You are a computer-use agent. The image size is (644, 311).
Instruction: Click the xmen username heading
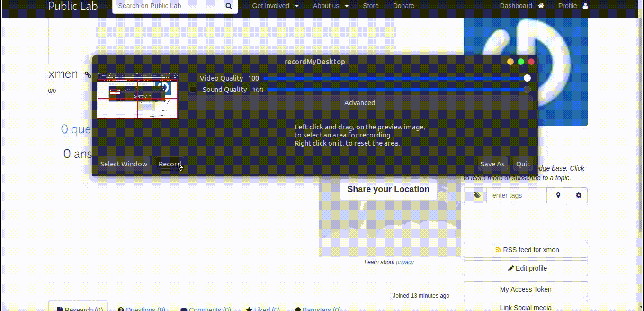63,74
